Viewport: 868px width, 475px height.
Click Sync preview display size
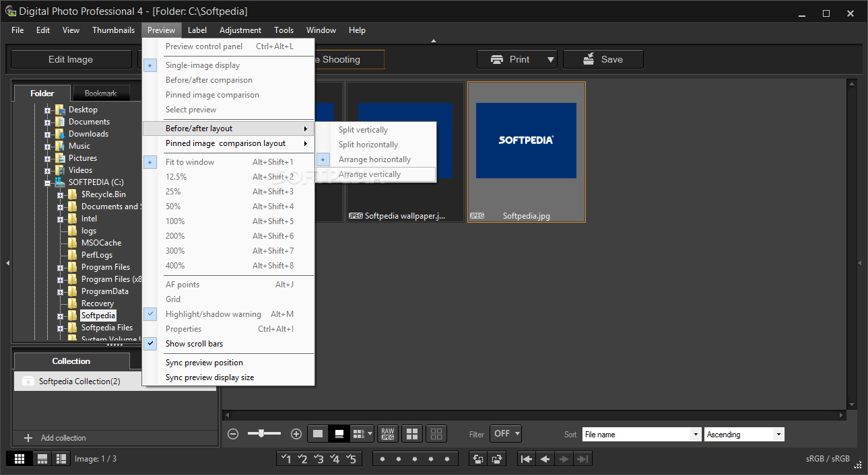click(228, 377)
